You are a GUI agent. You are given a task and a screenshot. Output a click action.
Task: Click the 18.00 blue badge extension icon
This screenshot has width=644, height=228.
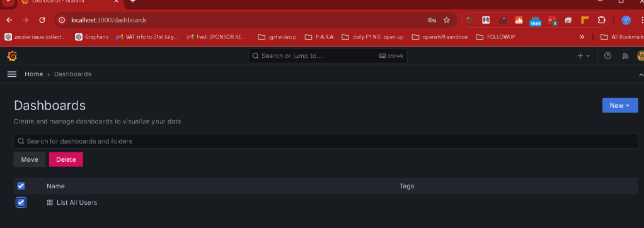[535, 21]
